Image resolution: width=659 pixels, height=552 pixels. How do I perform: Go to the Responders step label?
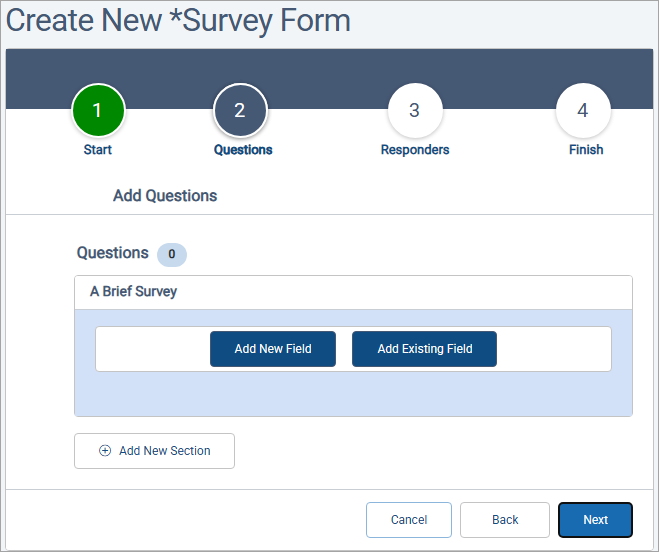click(415, 150)
